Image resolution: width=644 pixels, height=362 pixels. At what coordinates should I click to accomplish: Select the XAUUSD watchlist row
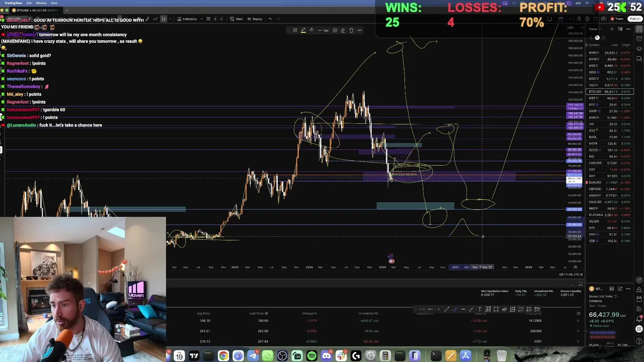(610, 202)
